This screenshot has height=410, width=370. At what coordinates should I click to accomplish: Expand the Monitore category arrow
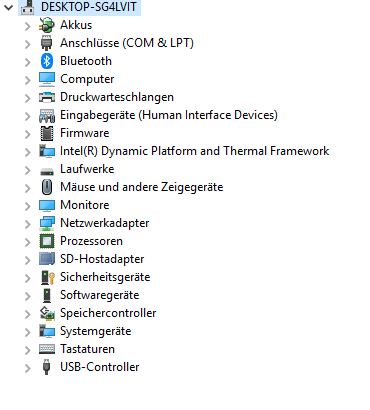click(28, 206)
